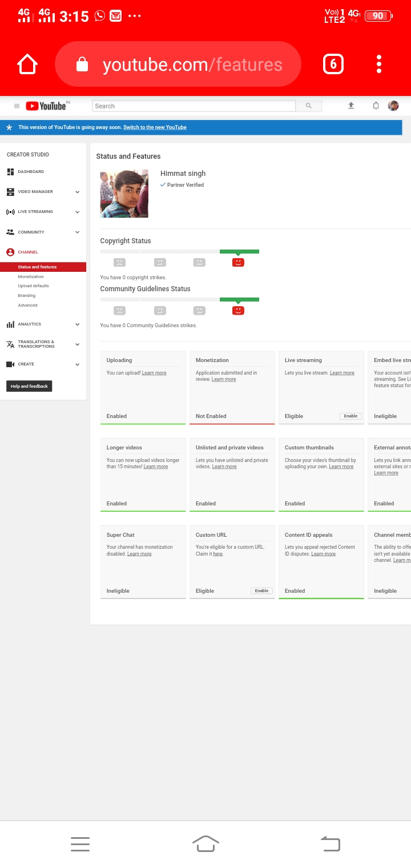Tap the browser home icon
The height and width of the screenshot is (868, 411).
tap(27, 64)
